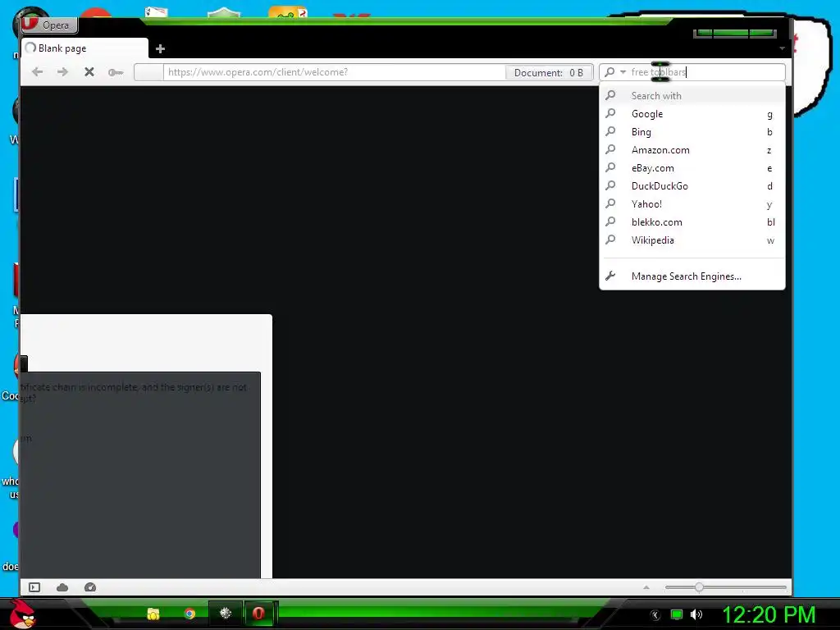Click the Opera Turbo speedometer icon
The height and width of the screenshot is (630, 840).
[x=90, y=587]
